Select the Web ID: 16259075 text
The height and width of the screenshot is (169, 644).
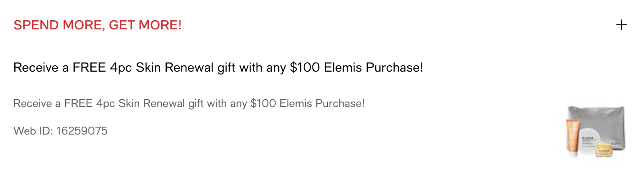pos(60,131)
